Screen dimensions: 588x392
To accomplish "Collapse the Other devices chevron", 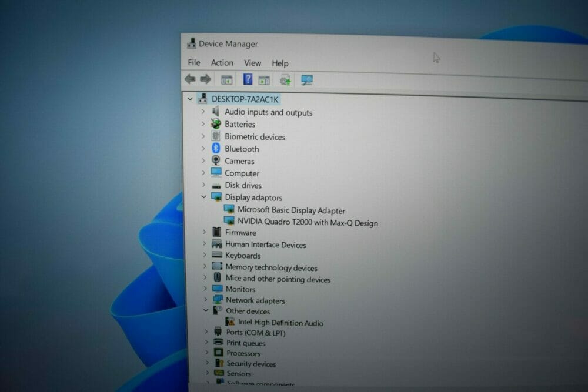I will click(205, 310).
